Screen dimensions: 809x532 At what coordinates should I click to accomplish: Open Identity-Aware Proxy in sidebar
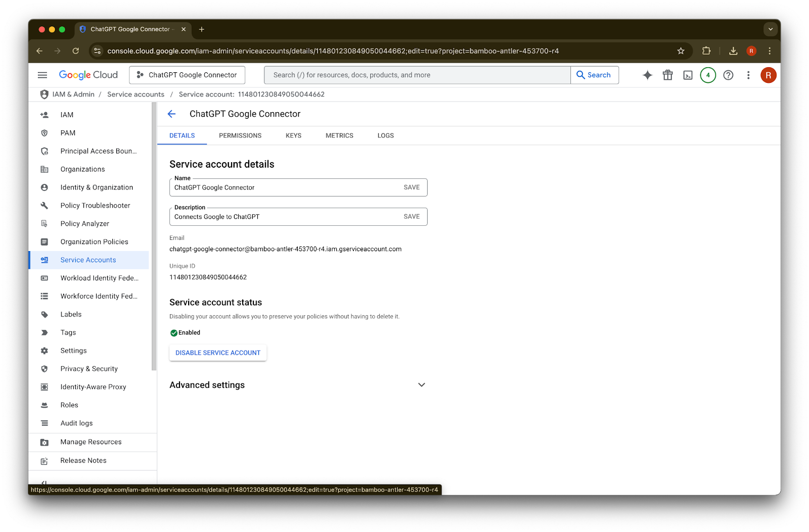coord(89,387)
